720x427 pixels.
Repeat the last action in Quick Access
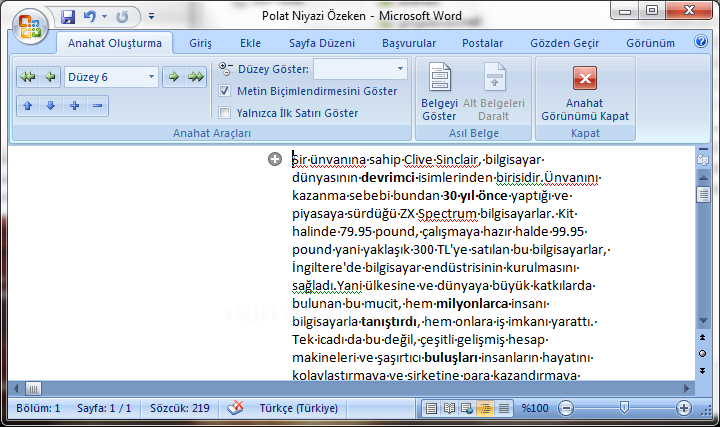pos(122,17)
